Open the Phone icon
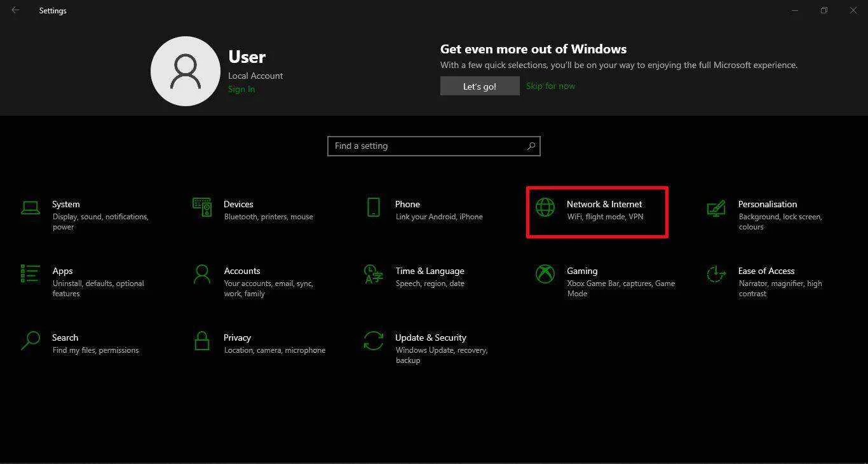 [374, 207]
